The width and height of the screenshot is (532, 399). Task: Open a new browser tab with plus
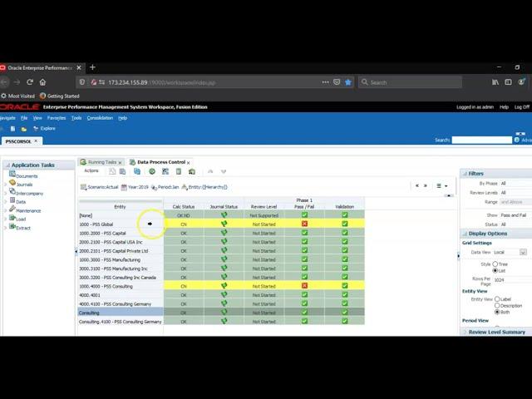coord(92,67)
